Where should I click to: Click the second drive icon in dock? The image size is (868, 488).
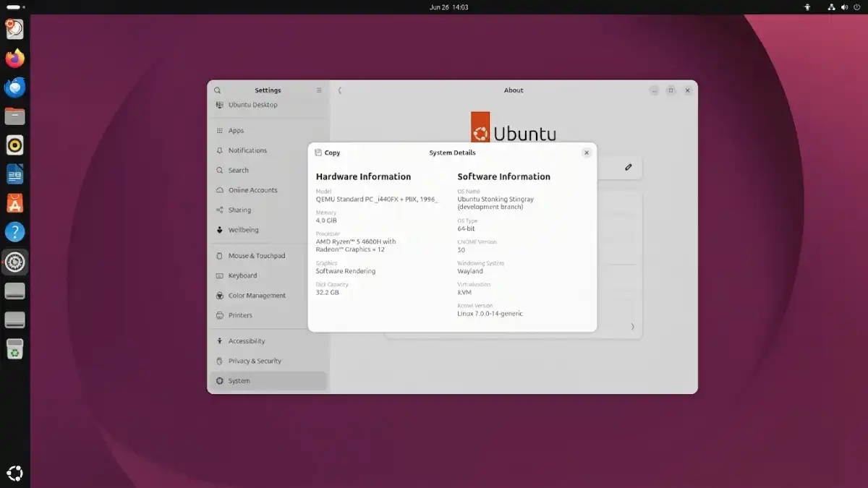(x=14, y=320)
